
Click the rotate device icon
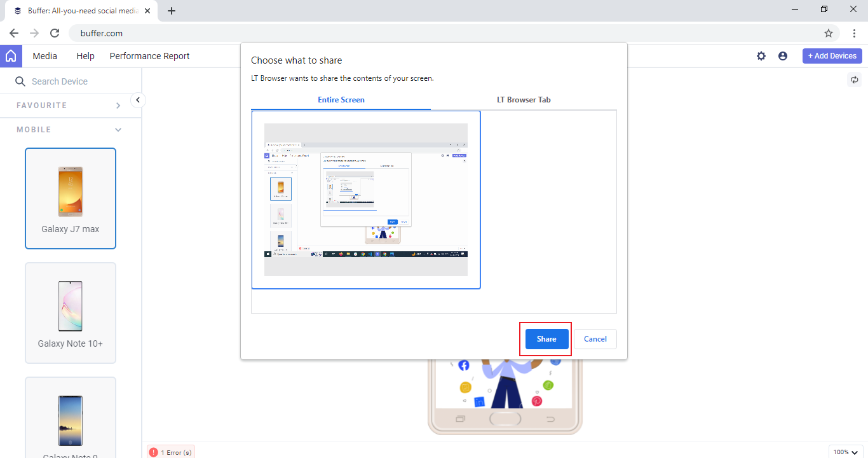click(855, 80)
